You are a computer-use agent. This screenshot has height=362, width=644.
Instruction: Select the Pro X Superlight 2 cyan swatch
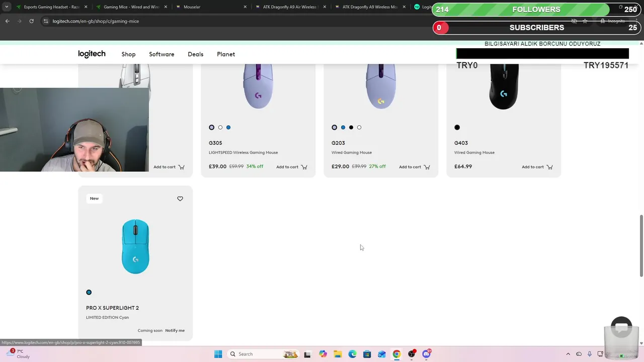(x=89, y=292)
